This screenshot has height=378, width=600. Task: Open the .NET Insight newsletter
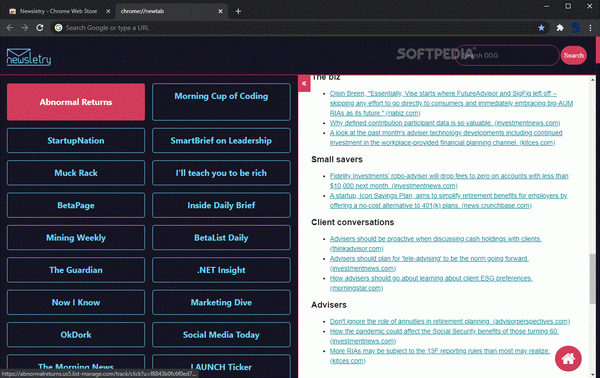pyautogui.click(x=221, y=270)
